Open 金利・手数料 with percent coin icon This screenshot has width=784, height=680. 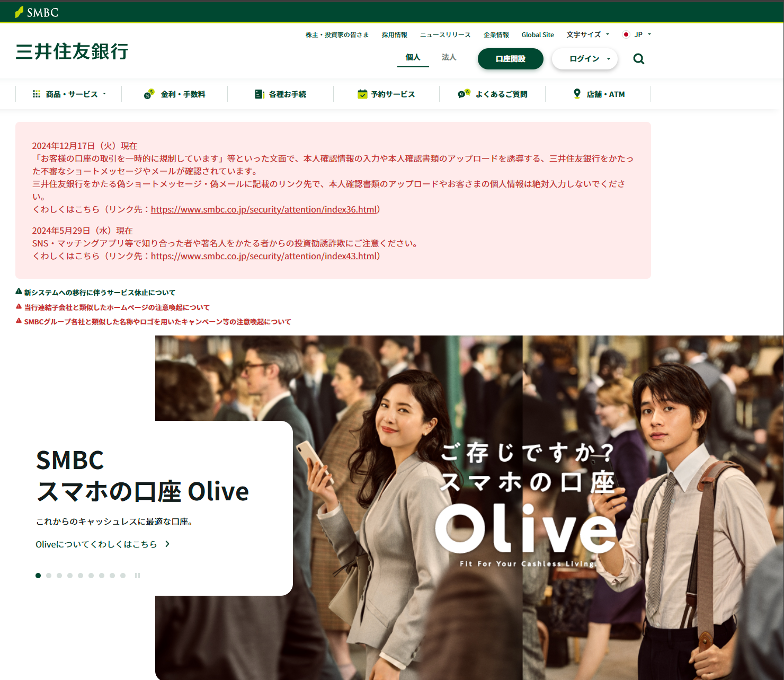click(x=175, y=94)
